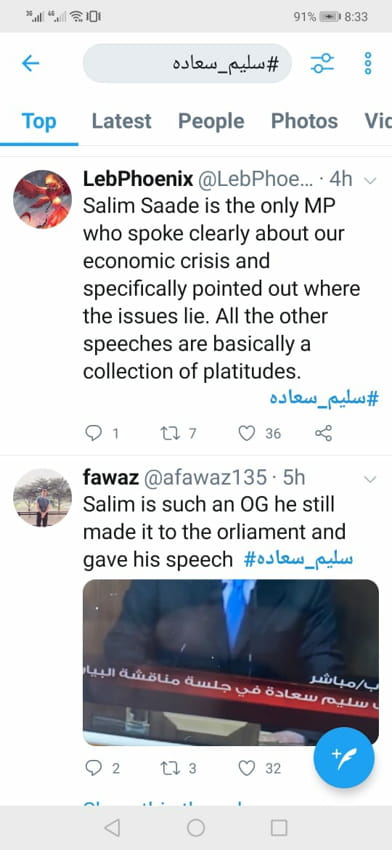Reply to LebPhoenix's tweet
392x850 pixels.
pyautogui.click(x=94, y=433)
